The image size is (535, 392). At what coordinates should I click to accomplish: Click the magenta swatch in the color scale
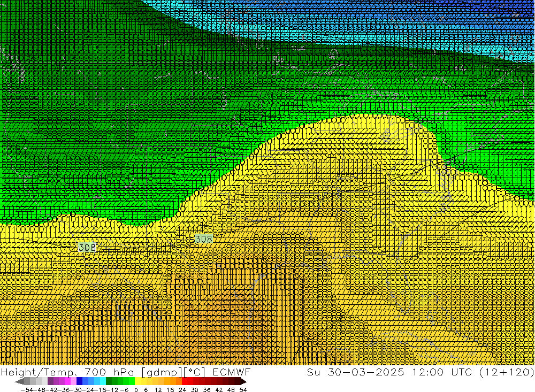coord(67,381)
